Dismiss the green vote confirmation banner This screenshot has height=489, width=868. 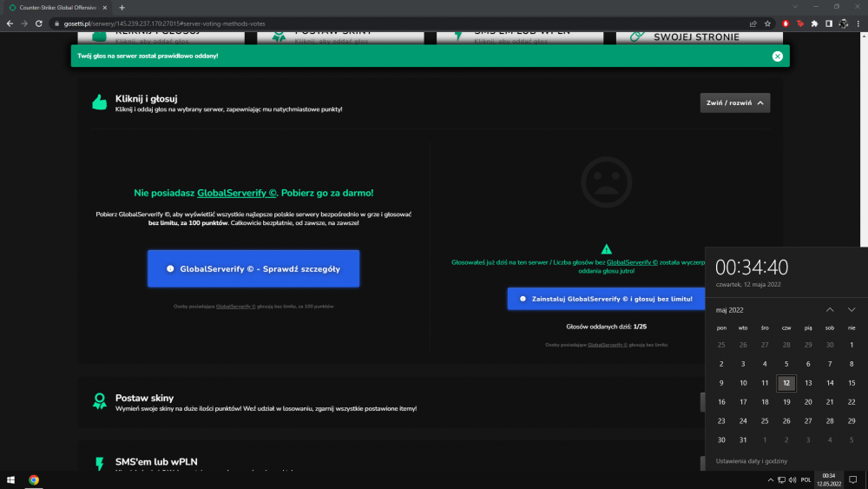[x=777, y=56]
